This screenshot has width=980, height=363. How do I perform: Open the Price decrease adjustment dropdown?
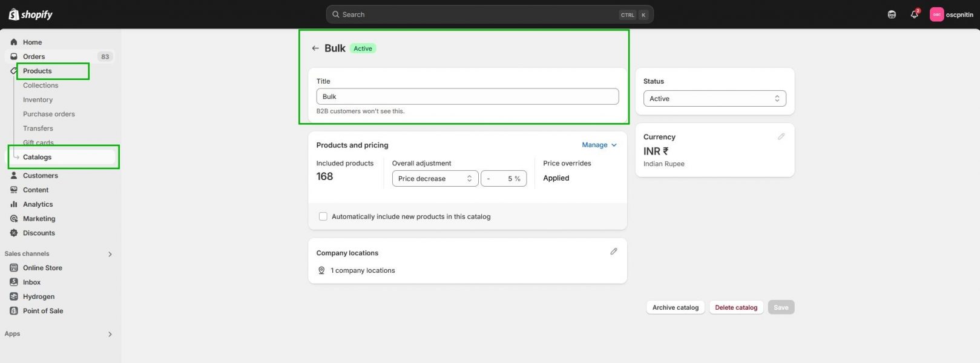pos(435,179)
